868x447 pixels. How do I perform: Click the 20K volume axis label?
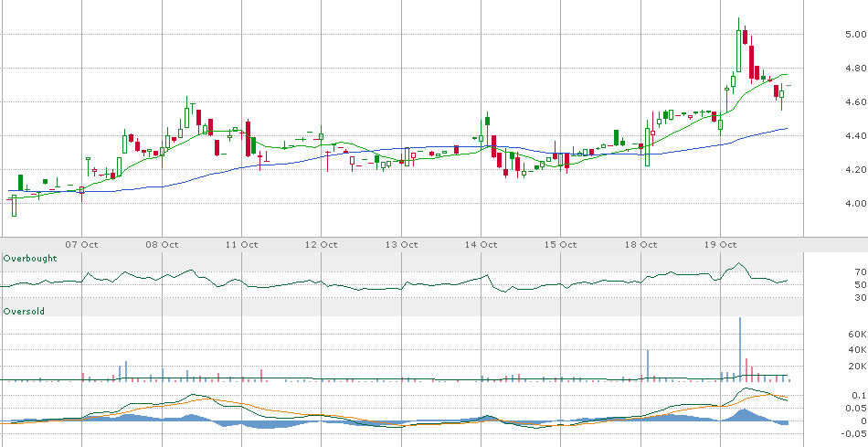pos(857,367)
